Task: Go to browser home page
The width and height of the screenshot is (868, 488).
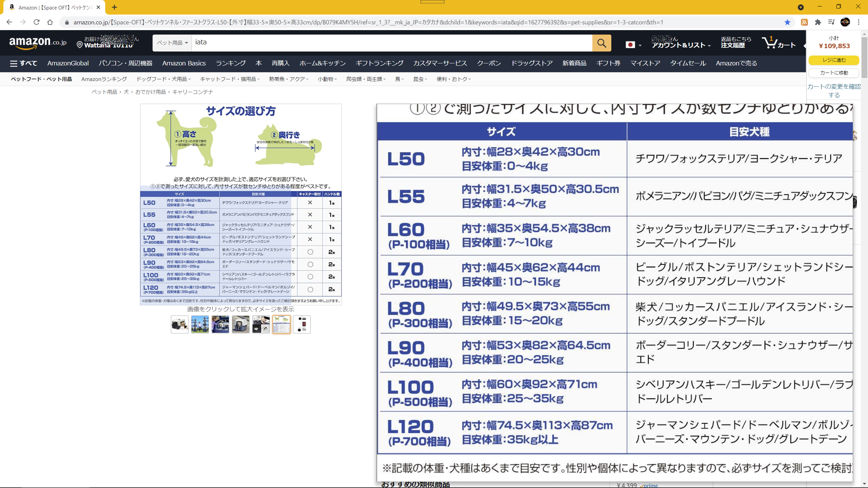Action: pos(50,22)
